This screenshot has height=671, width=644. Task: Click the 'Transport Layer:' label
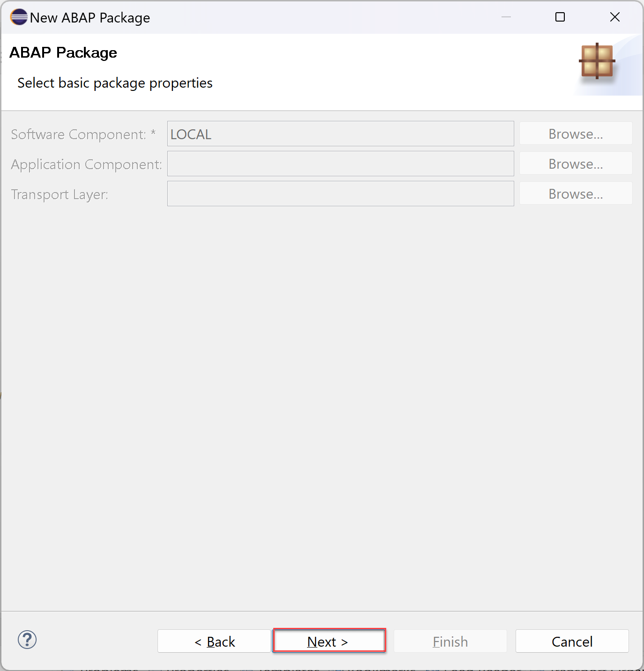click(60, 194)
